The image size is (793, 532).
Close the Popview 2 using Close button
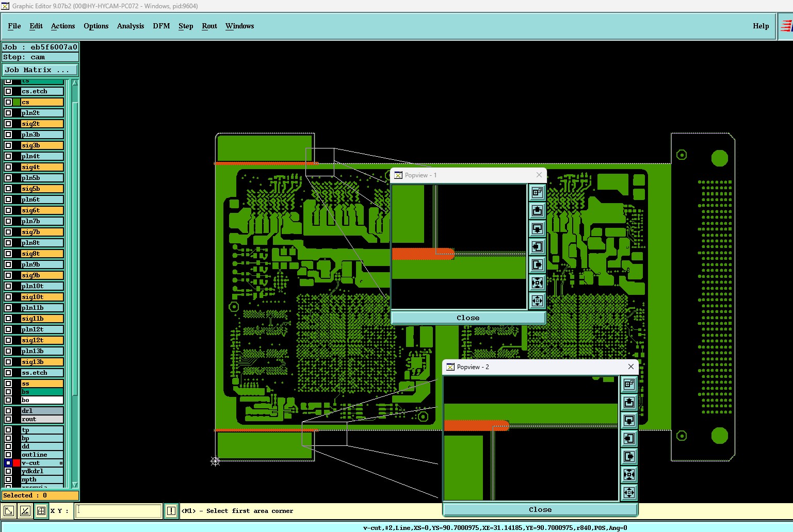pos(540,510)
